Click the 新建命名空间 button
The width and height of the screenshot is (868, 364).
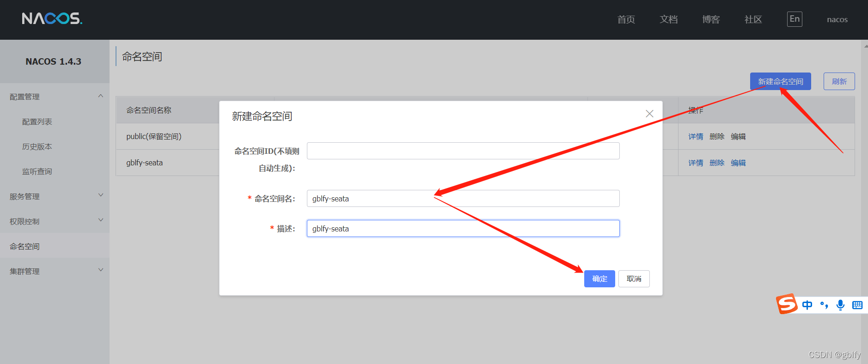[x=780, y=81]
